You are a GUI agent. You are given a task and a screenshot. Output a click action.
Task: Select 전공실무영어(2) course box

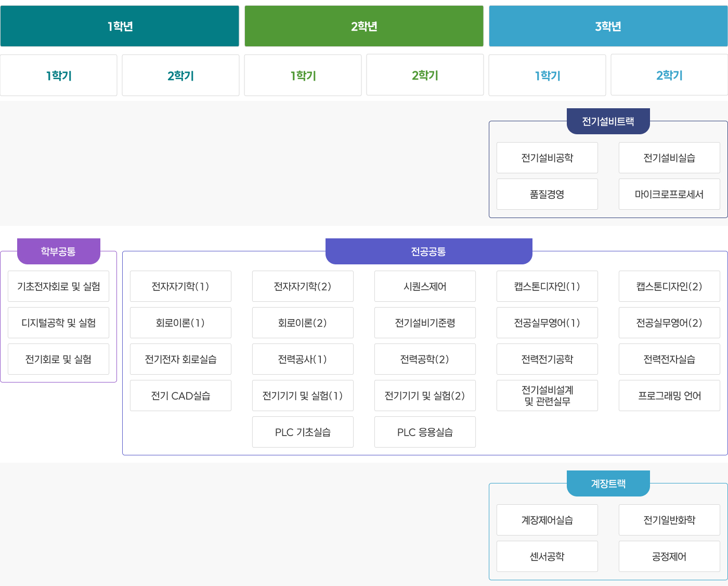pos(669,323)
